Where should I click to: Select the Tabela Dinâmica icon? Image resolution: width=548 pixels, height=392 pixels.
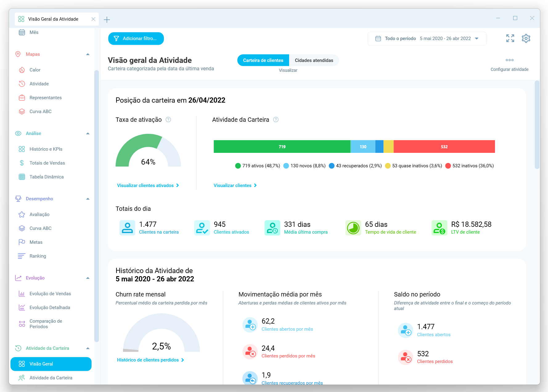tap(22, 177)
